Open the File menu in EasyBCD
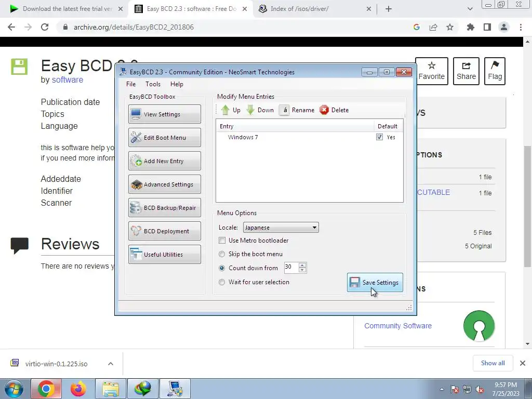This screenshot has width=532, height=399. coord(131,84)
